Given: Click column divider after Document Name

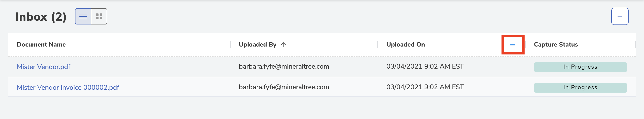Looking at the screenshot, I should pyautogui.click(x=230, y=45).
